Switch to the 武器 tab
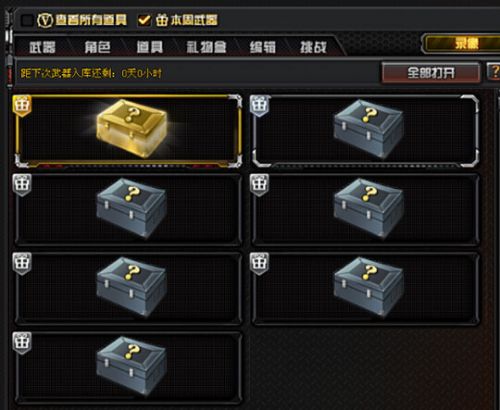The width and height of the screenshot is (500, 410). (42, 47)
